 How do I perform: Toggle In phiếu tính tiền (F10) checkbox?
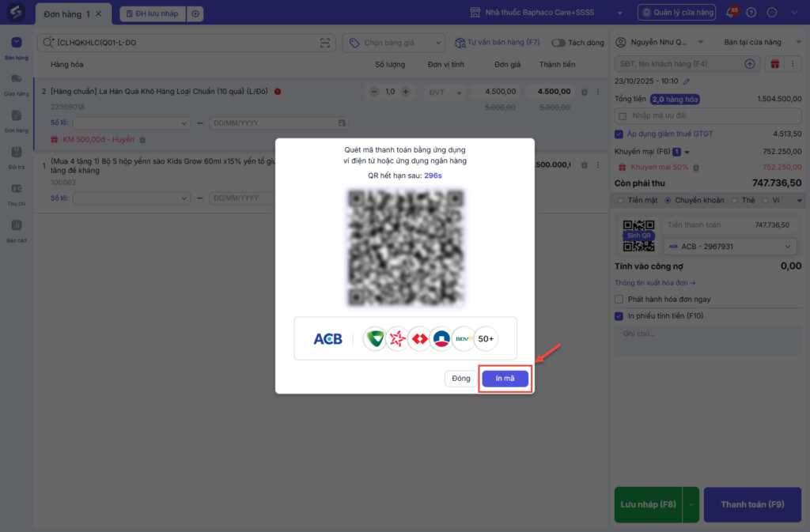619,315
